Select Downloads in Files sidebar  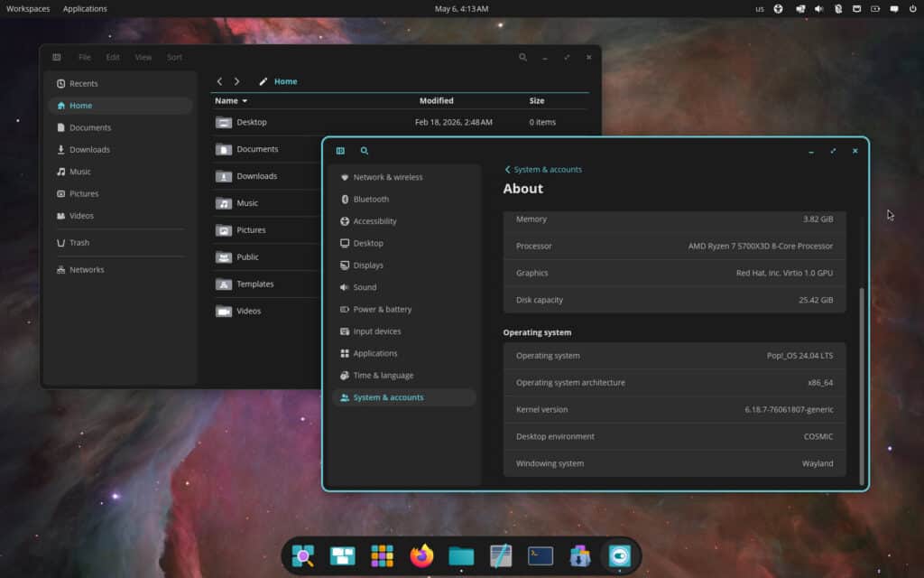click(x=120, y=150)
